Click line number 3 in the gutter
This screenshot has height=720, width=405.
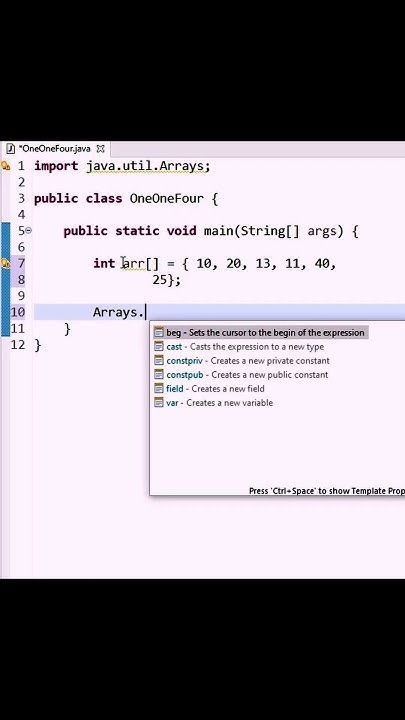click(21, 198)
